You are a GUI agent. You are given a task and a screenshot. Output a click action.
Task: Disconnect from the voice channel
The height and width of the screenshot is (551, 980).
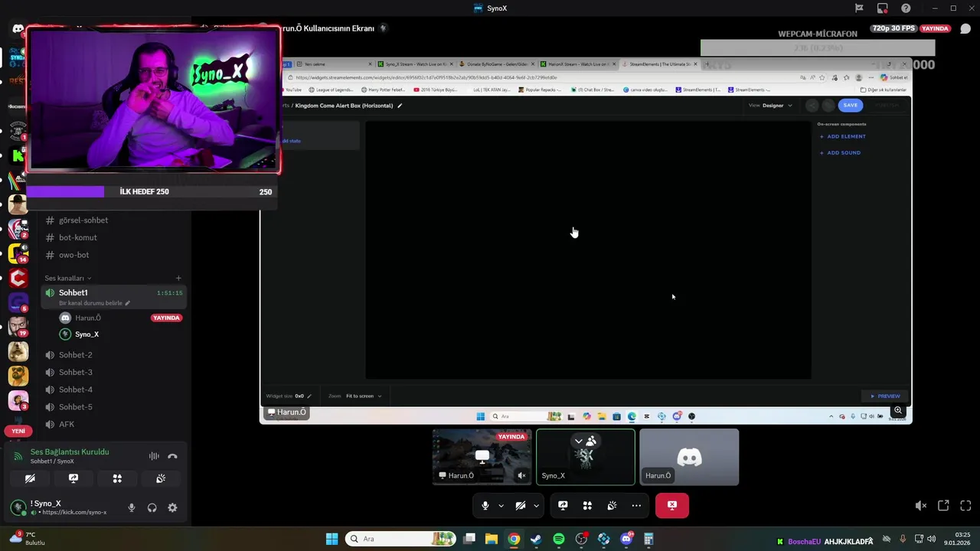172,456
